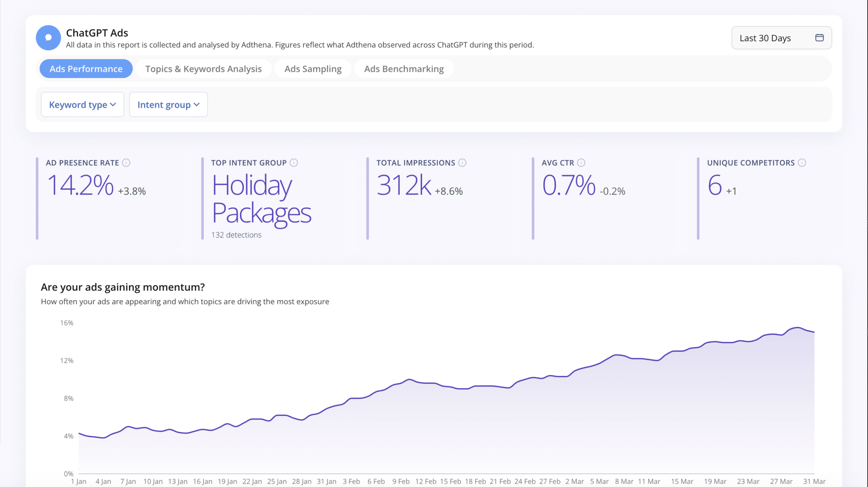Click the 16% label on y-axis
This screenshot has height=487, width=868.
67,323
